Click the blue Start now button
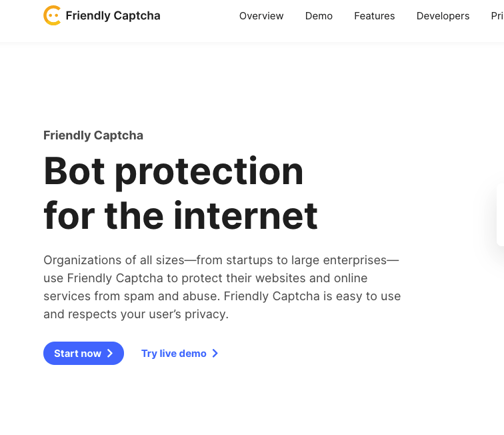Viewport: 504px width, 435px height. coord(83,354)
